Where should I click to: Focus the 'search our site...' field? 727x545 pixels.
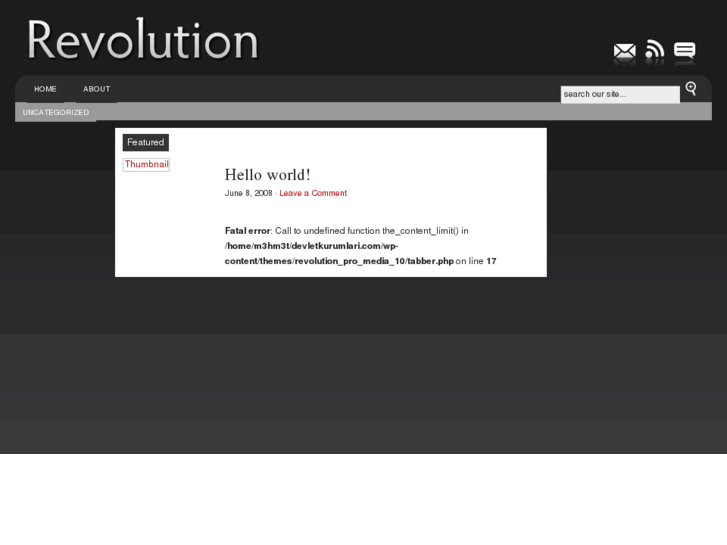[x=620, y=94]
